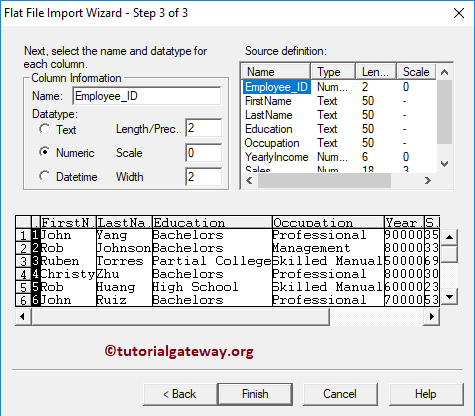Viewport: 475px width, 416px height.
Task: Click data preview scroll up arrow
Action: tap(449, 237)
